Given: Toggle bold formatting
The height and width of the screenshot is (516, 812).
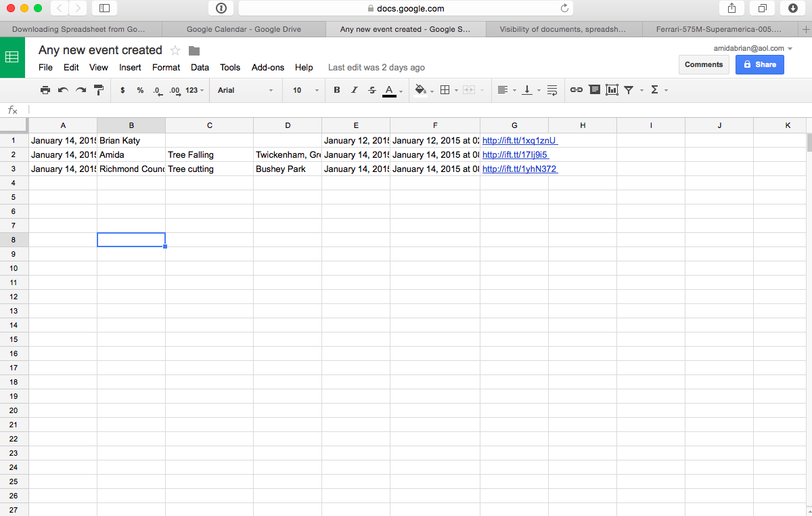Looking at the screenshot, I should 337,90.
